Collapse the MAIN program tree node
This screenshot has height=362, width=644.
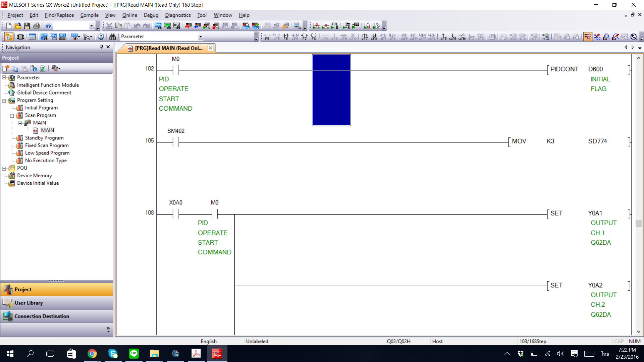[20, 123]
